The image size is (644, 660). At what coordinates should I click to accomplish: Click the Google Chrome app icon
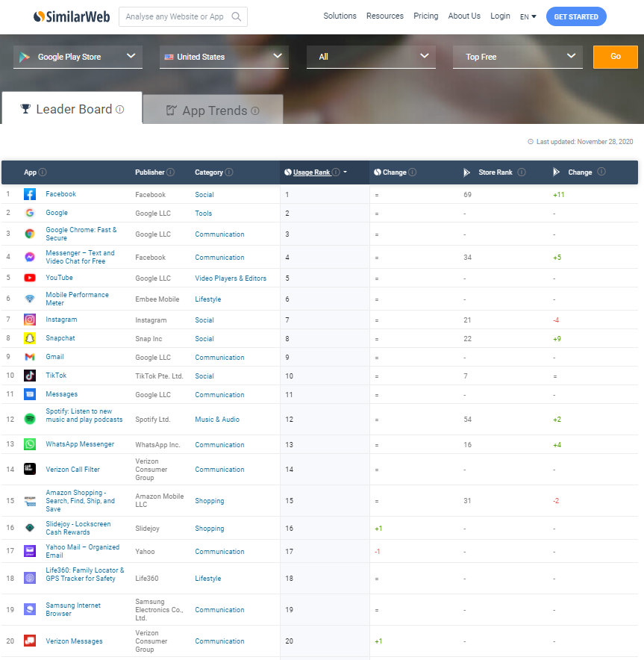[x=29, y=234]
